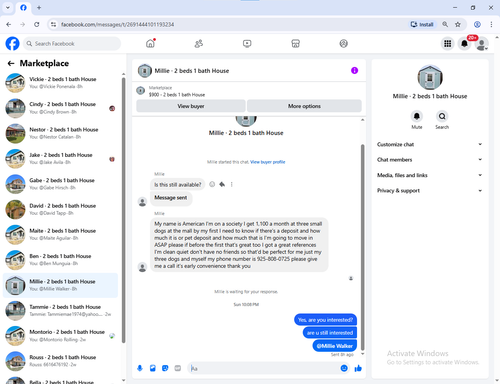Follow the View buyer profile link
The width and height of the screenshot is (500, 384).
tap(268, 162)
